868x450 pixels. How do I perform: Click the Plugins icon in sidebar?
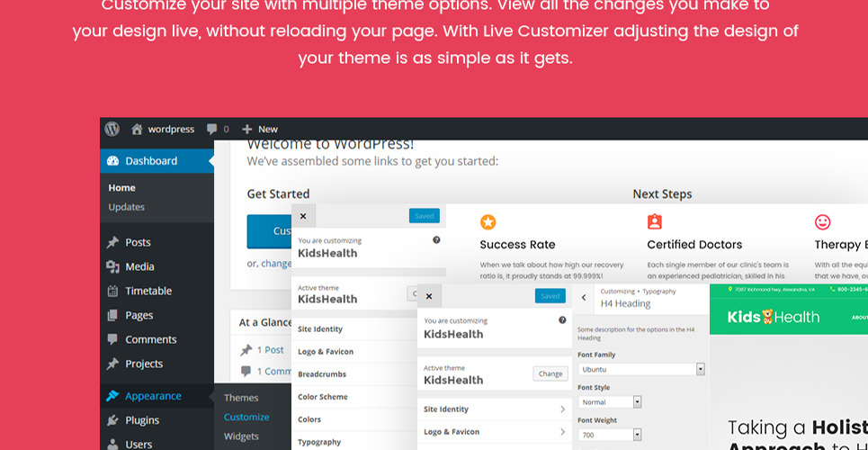113,420
